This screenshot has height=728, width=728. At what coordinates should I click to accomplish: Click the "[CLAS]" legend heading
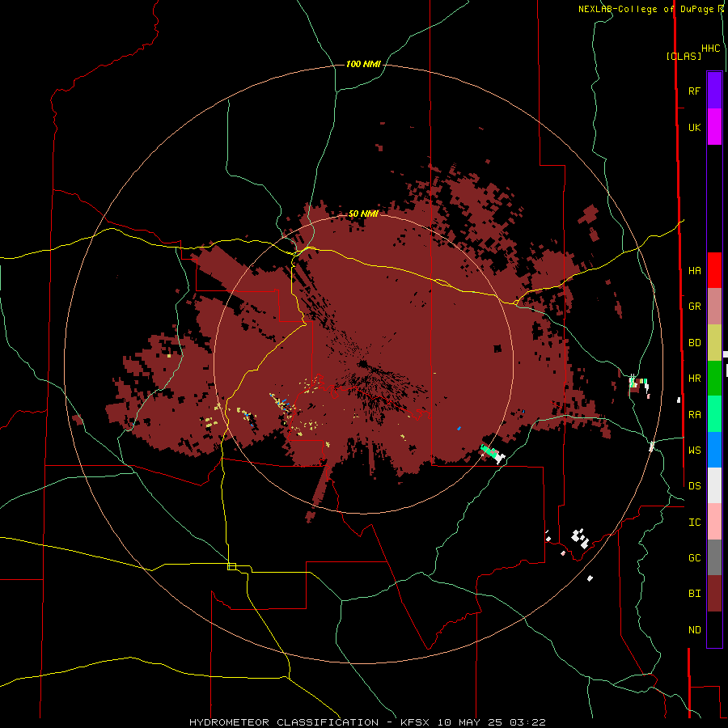[x=684, y=56]
